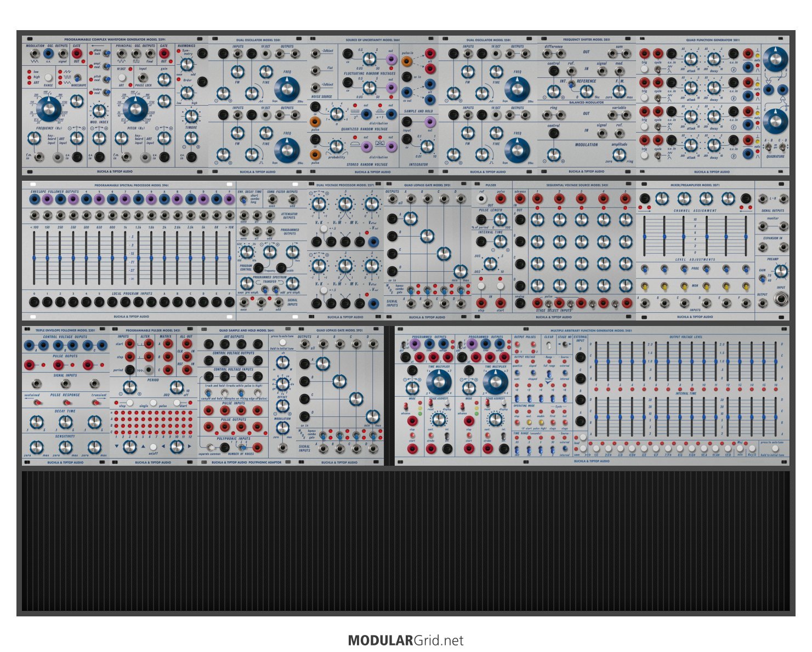Click the EXTERNAL INPUT D jack
This screenshot has height=652, width=812.
coord(581,357)
